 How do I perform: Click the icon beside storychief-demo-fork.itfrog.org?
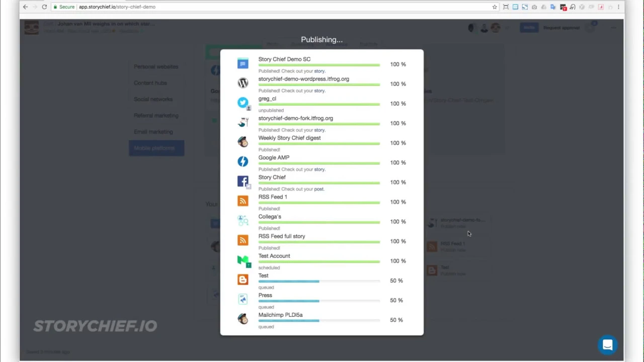click(x=243, y=122)
